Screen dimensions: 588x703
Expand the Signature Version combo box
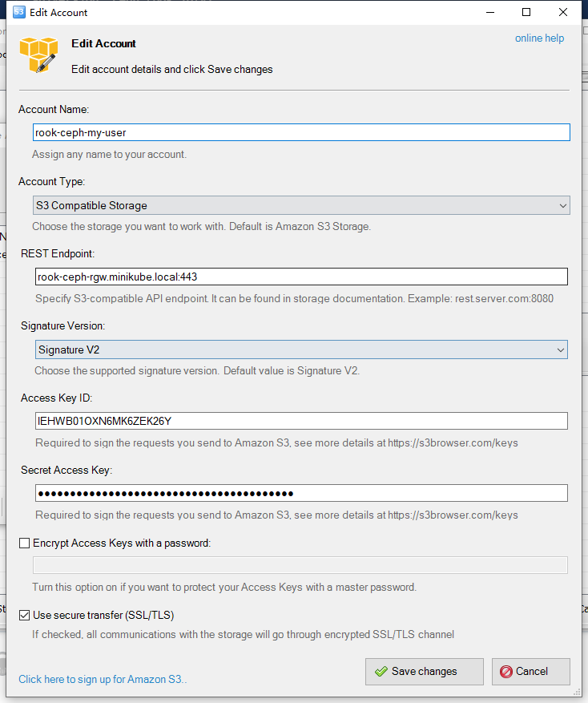point(301,349)
